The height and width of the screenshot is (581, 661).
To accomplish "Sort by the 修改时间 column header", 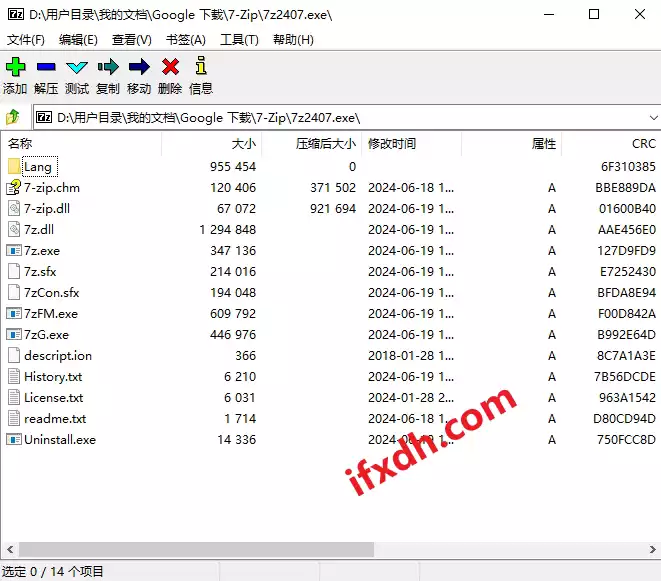I will [411, 144].
